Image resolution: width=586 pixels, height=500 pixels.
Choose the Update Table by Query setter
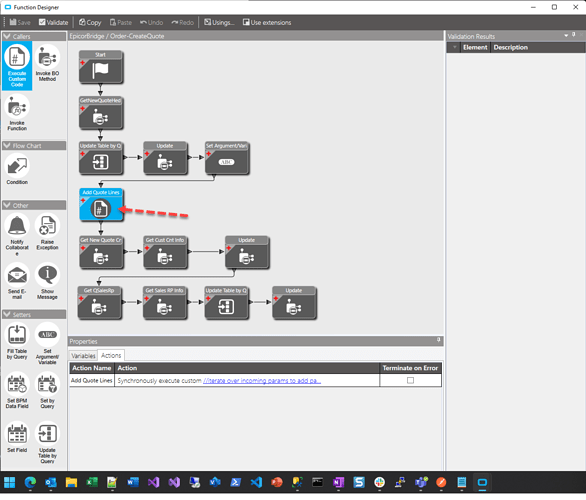pos(47,443)
